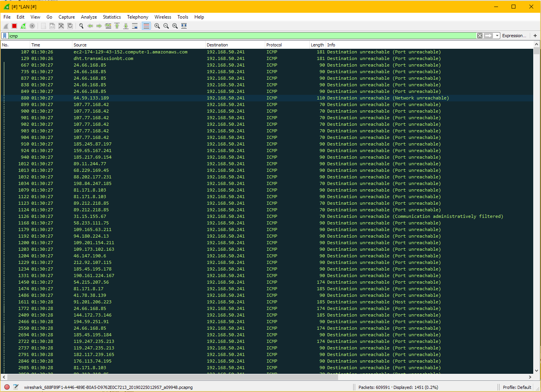This screenshot has width=541, height=392.
Task: Open the Capture menu
Action: click(67, 17)
